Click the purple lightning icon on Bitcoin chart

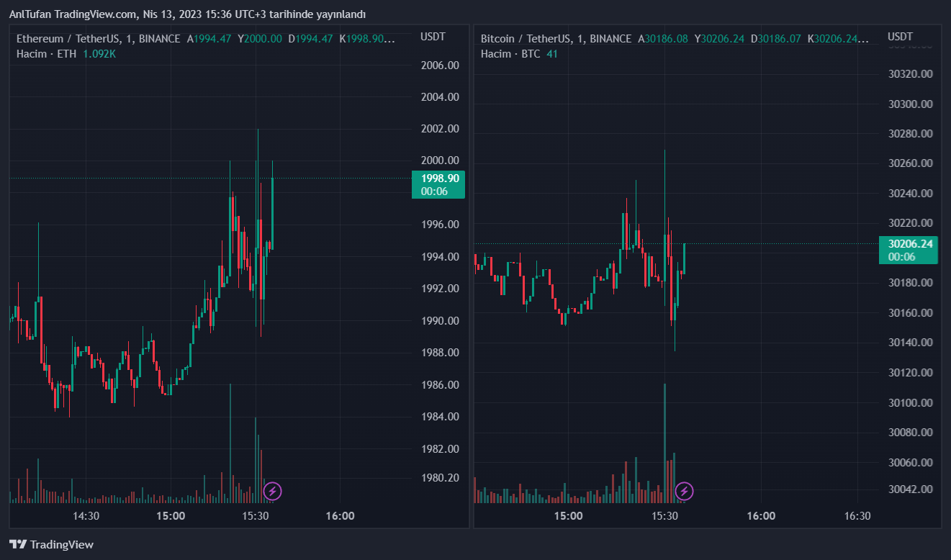[685, 492]
